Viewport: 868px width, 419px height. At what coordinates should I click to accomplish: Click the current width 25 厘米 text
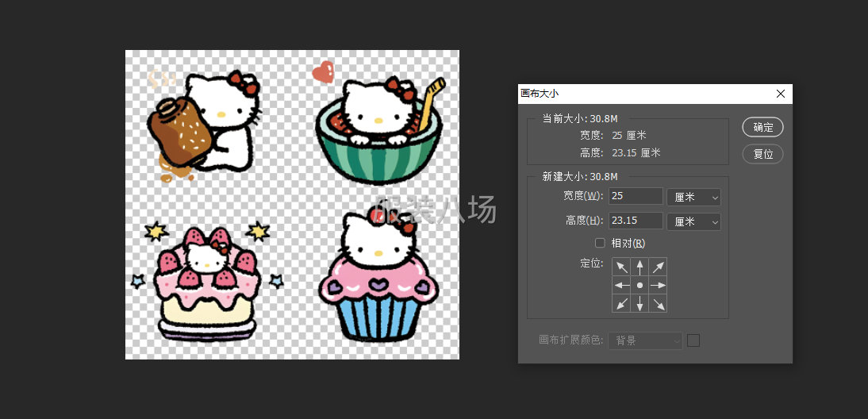point(629,136)
